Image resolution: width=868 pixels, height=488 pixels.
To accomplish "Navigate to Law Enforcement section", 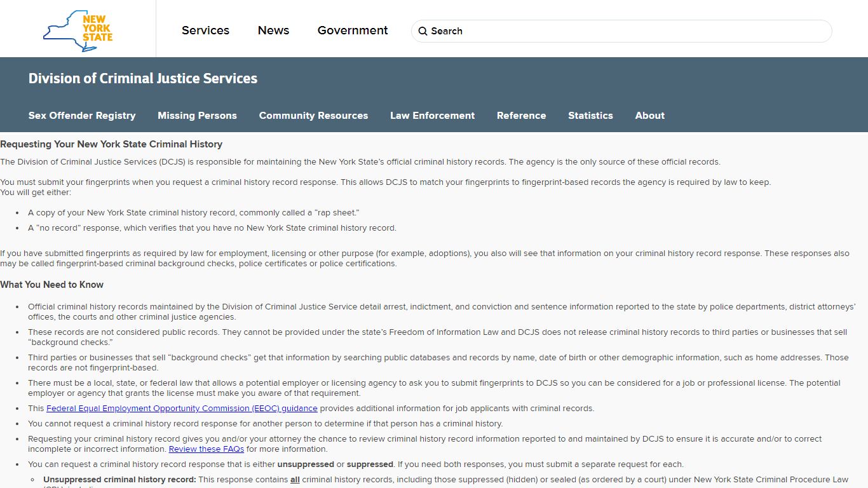I will point(432,116).
